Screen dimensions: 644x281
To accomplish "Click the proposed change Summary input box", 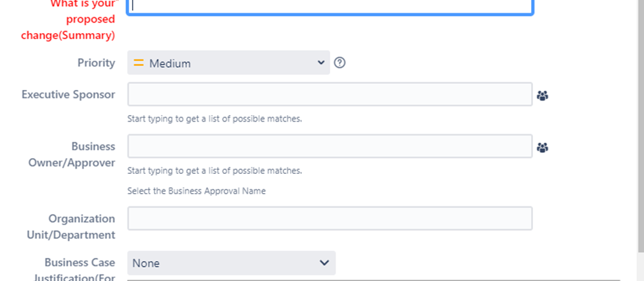I will pos(330,7).
